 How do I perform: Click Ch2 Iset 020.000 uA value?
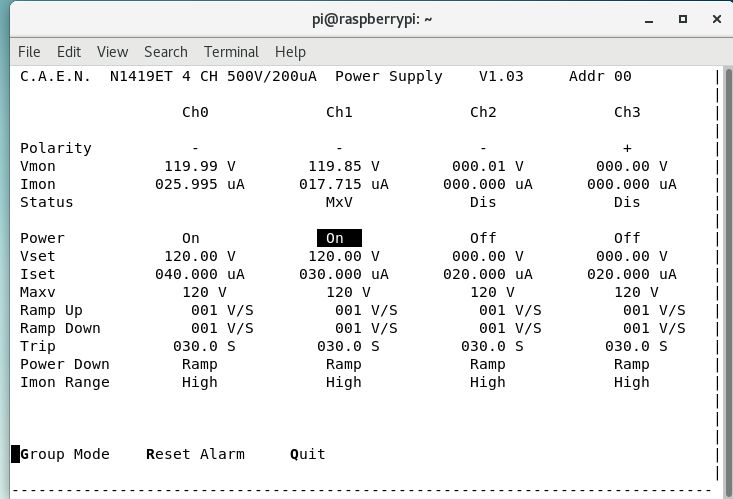point(488,274)
